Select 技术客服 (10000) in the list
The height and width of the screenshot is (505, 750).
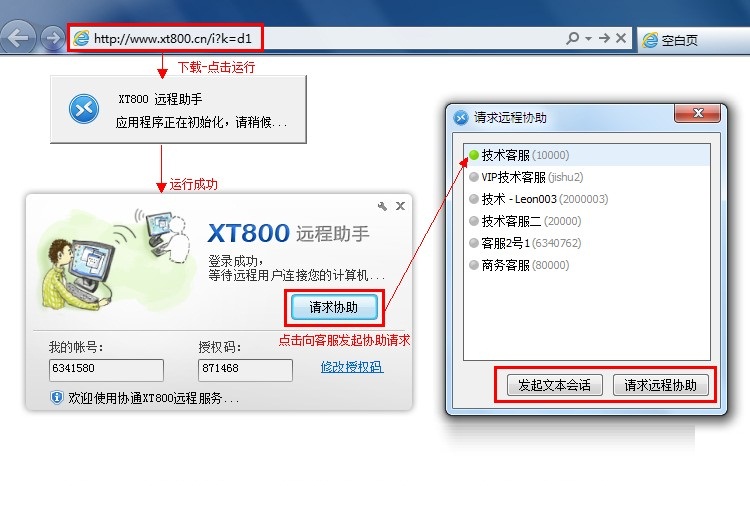point(586,155)
